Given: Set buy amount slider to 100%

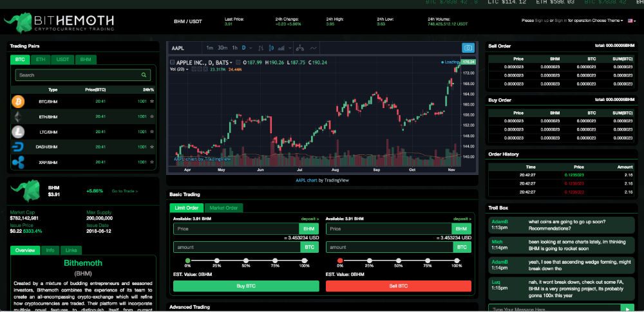Looking at the screenshot, I should click(x=305, y=261).
